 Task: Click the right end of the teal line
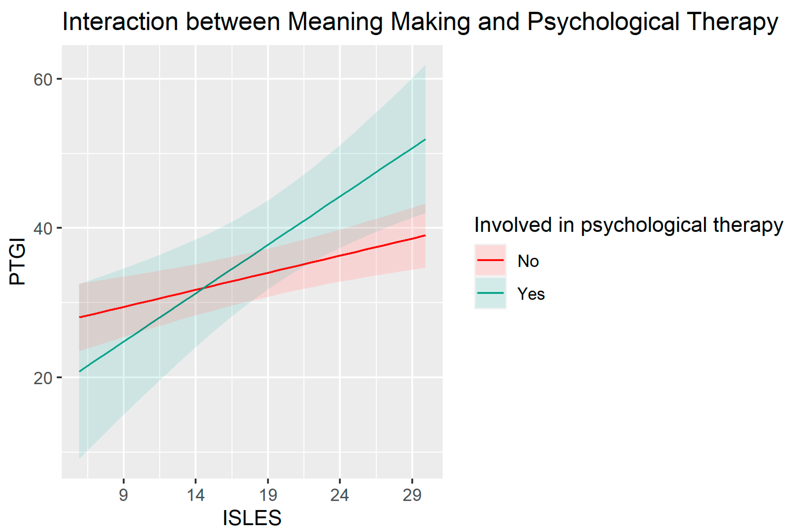(x=425, y=140)
